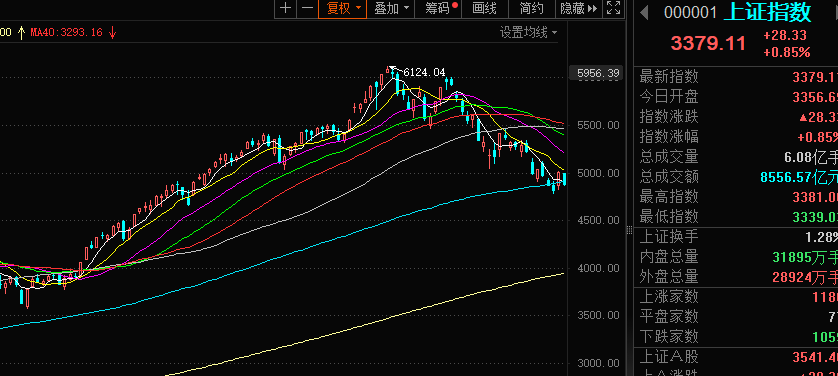Click the red dot on 筹码

[455, 5]
